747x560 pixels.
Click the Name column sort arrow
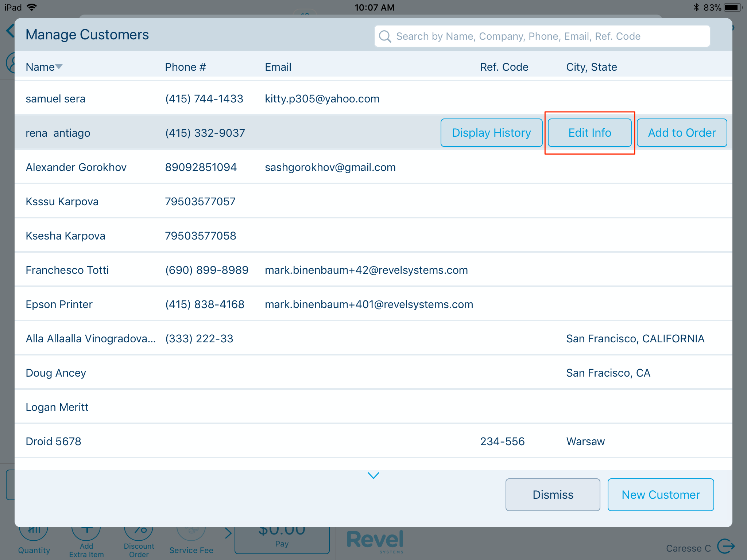click(59, 67)
